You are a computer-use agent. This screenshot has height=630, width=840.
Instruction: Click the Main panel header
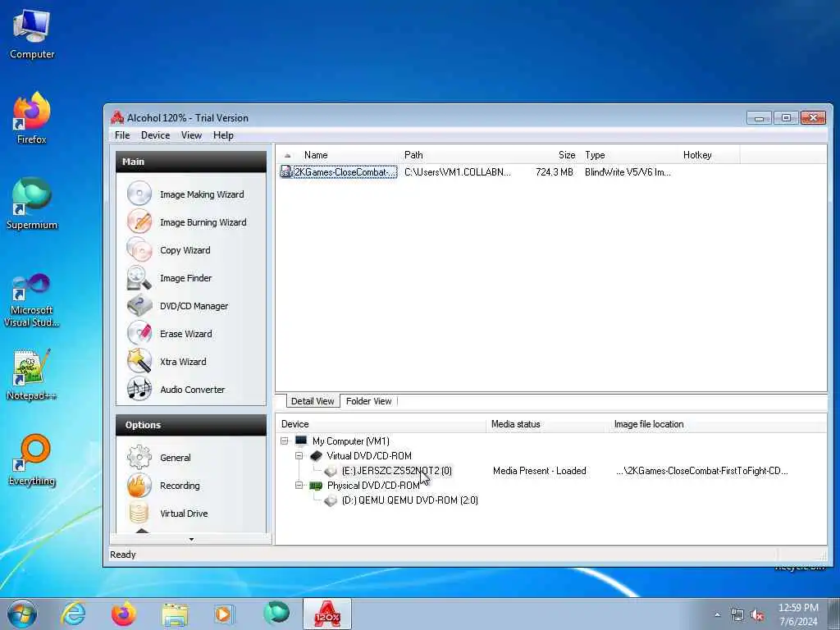(x=190, y=162)
